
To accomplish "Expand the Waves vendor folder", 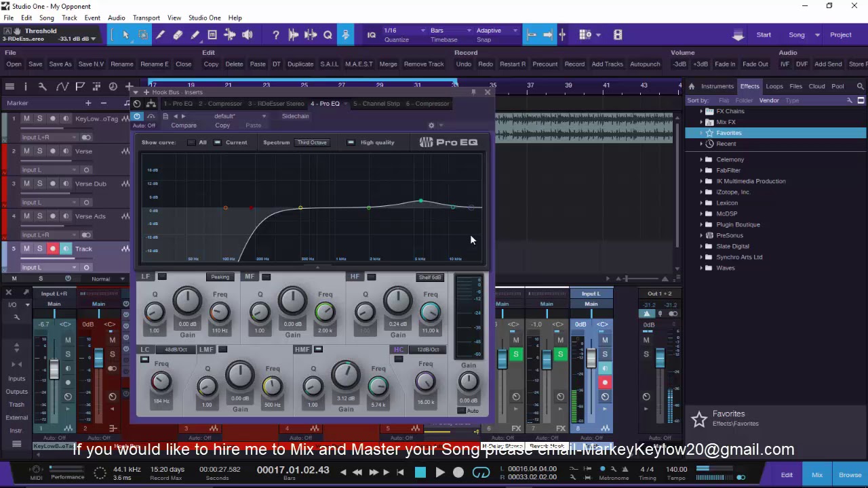I will click(701, 268).
